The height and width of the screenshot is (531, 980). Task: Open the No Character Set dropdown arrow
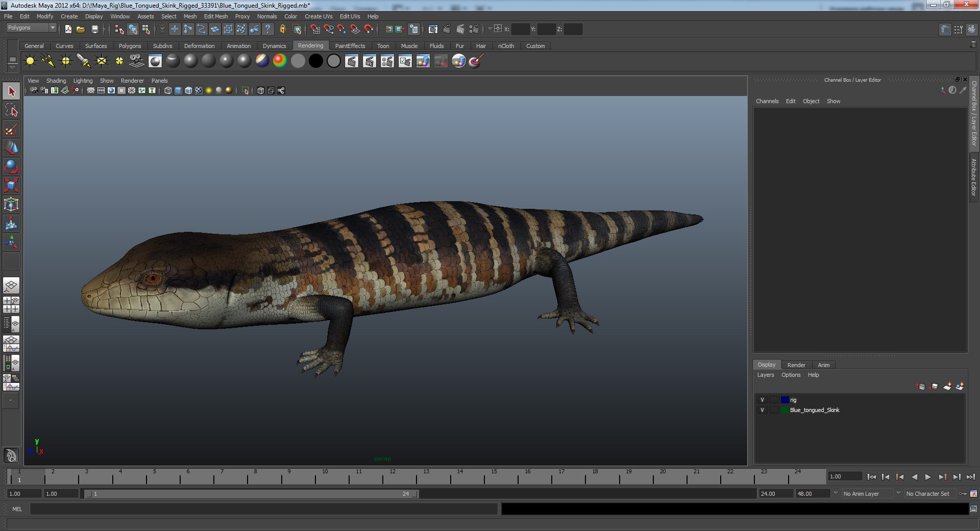pyautogui.click(x=898, y=493)
